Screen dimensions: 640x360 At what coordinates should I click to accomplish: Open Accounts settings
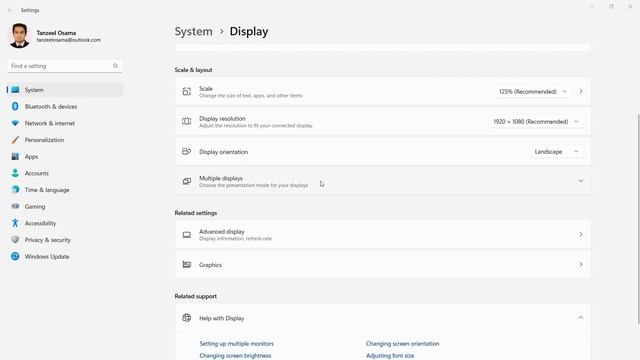click(65, 173)
